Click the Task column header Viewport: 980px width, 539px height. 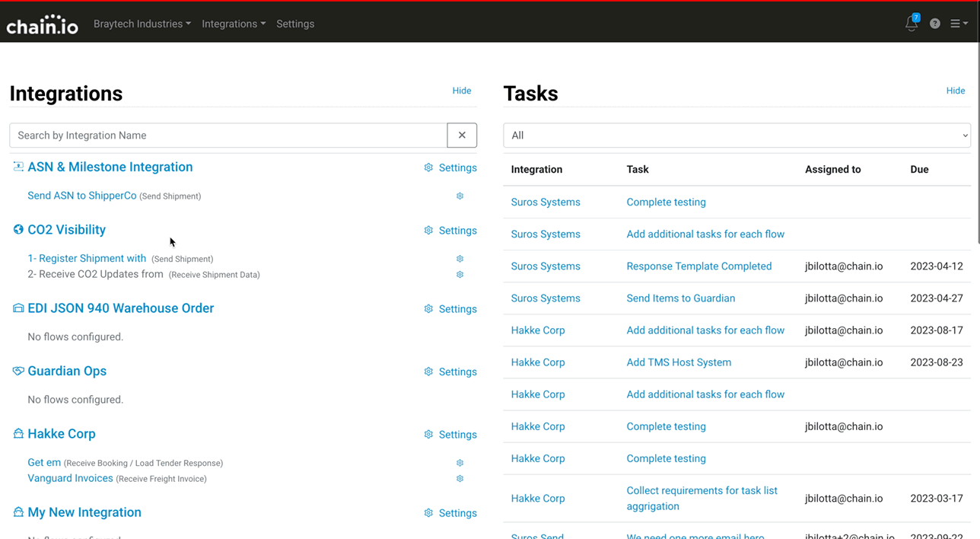coord(638,169)
